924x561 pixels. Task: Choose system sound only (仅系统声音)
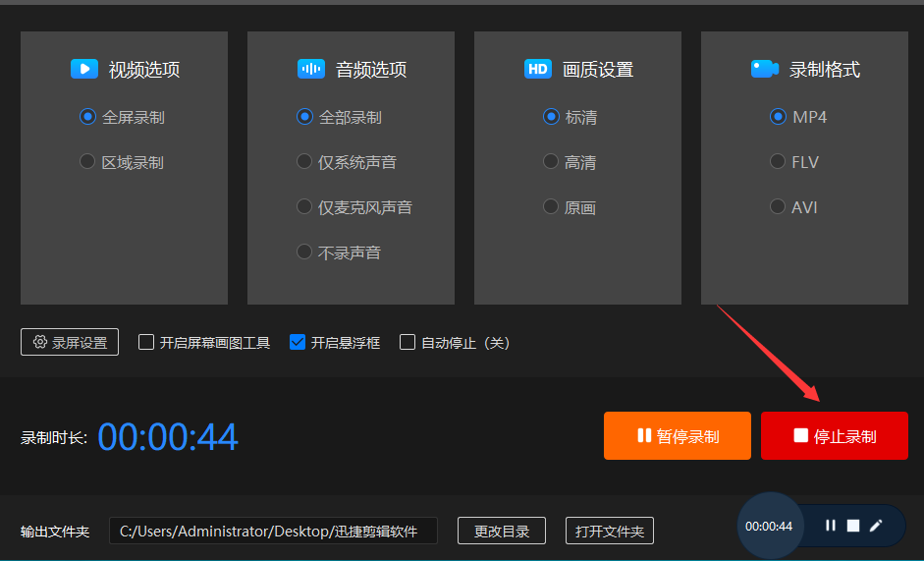click(x=347, y=162)
